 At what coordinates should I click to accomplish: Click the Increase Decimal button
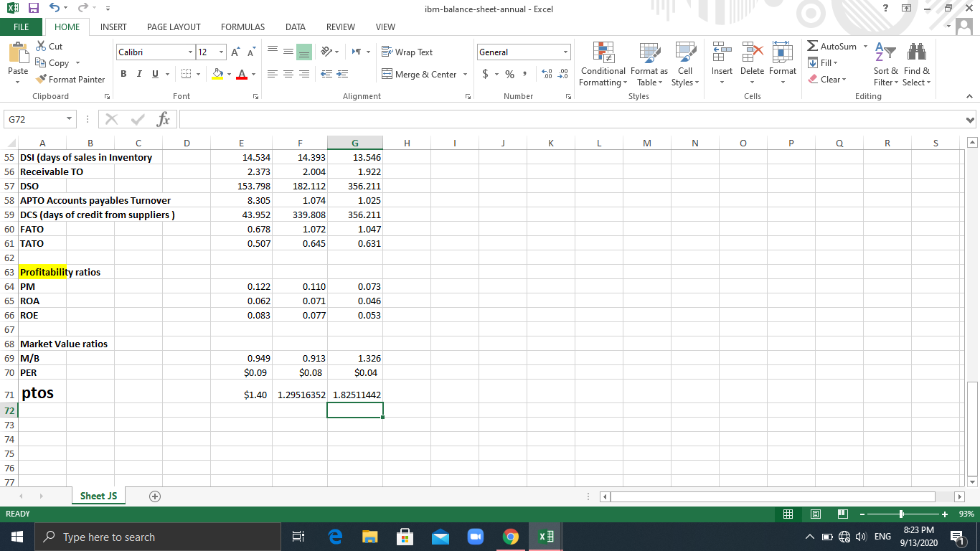click(545, 73)
